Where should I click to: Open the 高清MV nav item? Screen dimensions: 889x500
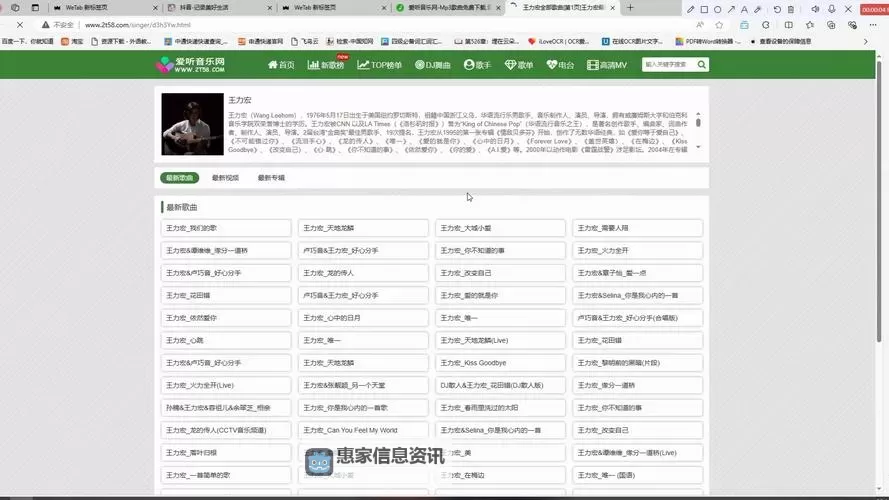[x=607, y=65]
